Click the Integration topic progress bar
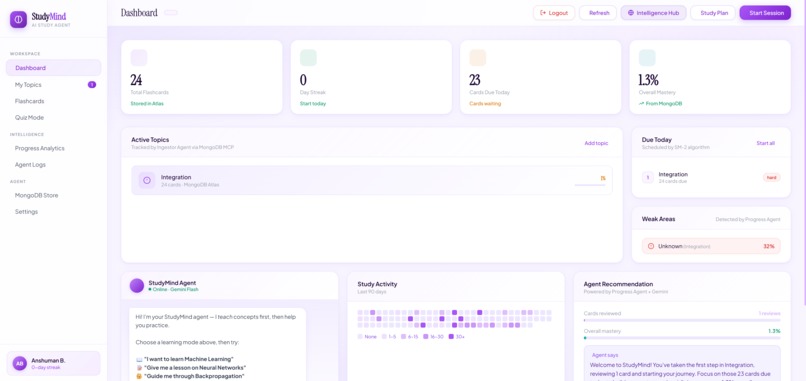This screenshot has width=806, height=381. click(x=590, y=185)
